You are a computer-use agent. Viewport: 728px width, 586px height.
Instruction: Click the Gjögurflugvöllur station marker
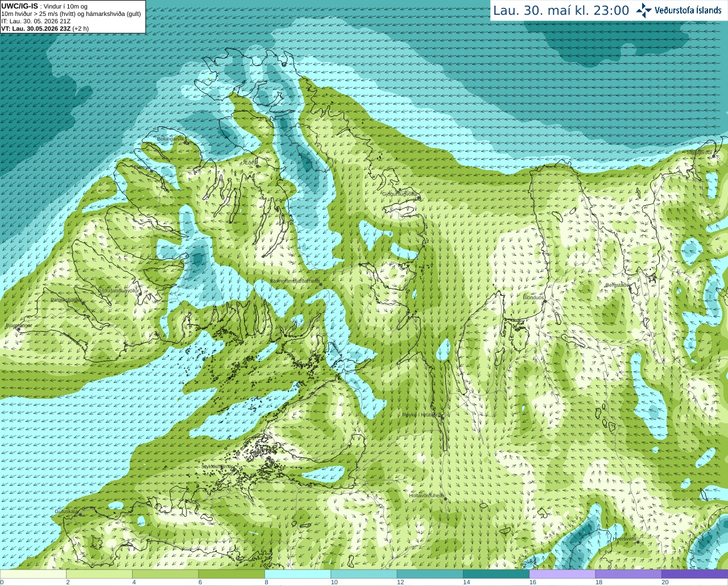(418, 198)
